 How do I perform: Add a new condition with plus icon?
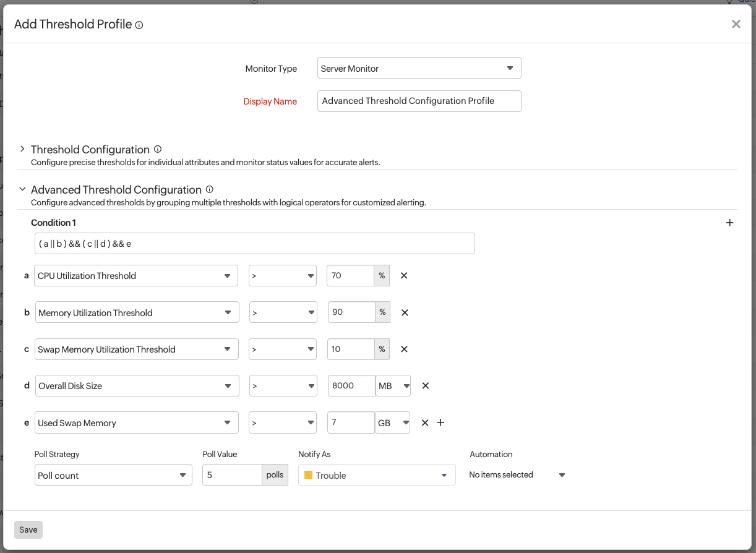point(729,223)
